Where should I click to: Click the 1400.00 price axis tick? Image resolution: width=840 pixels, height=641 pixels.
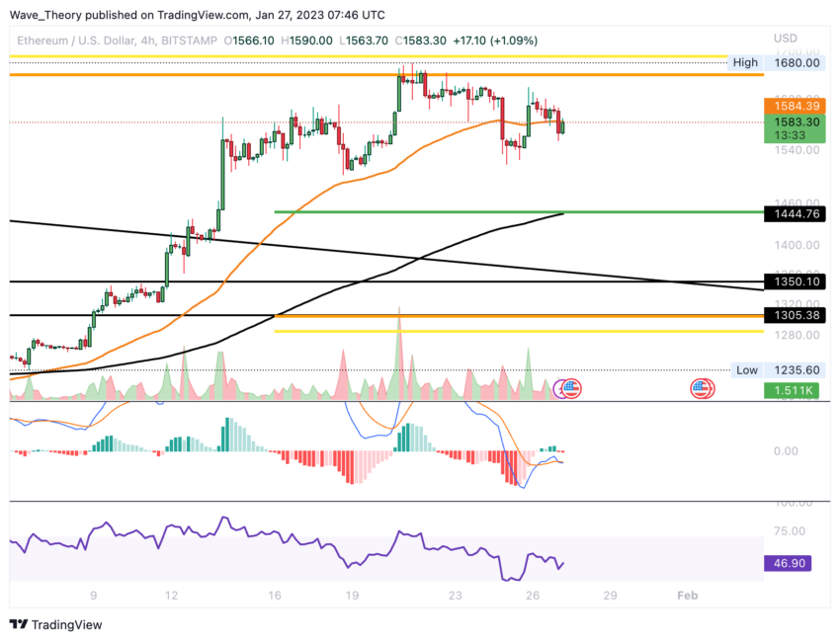point(797,245)
